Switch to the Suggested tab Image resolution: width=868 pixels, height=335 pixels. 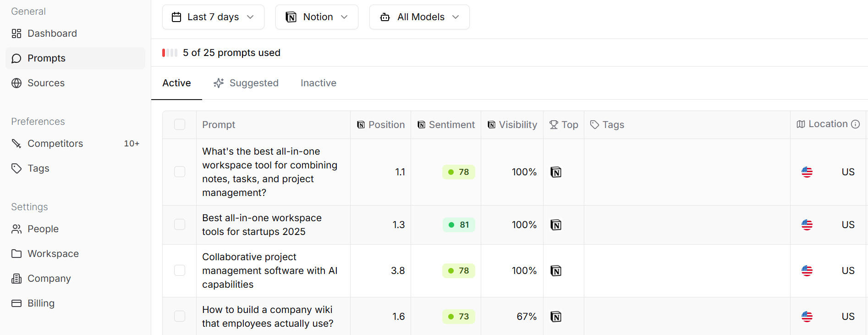point(246,83)
